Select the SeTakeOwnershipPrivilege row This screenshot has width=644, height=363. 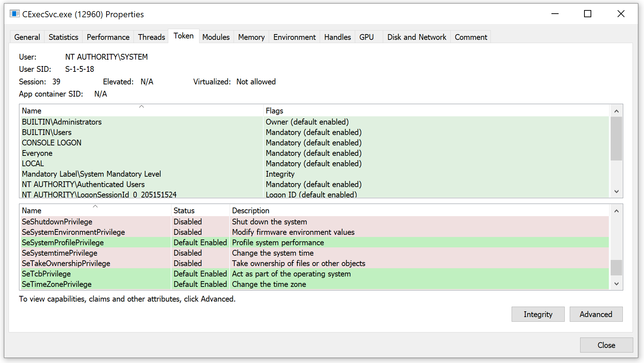tap(314, 263)
